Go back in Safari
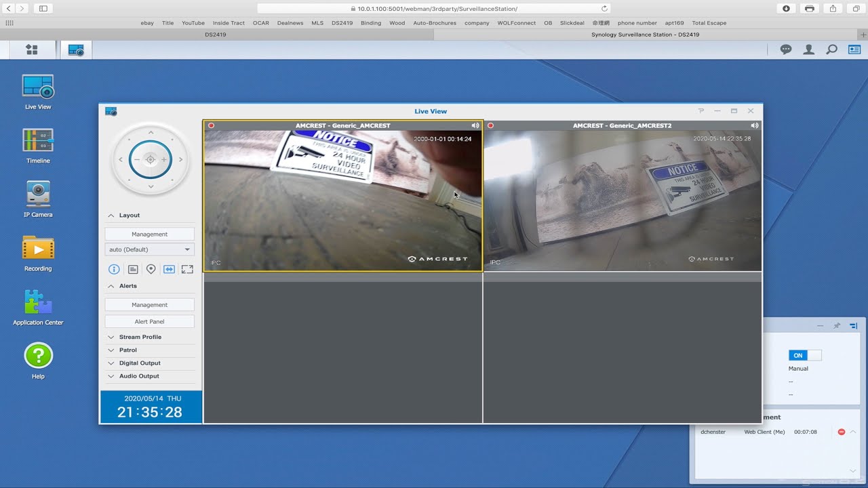 [9, 8]
